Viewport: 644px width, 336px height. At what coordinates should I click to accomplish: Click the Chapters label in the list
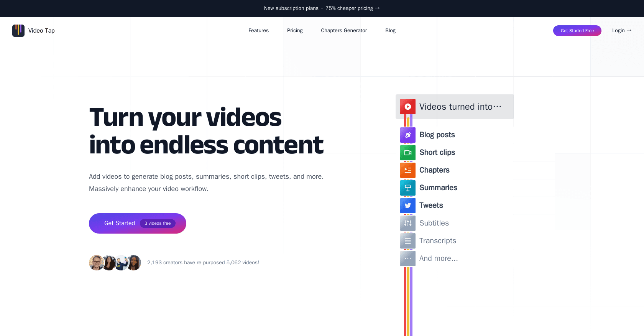(434, 170)
